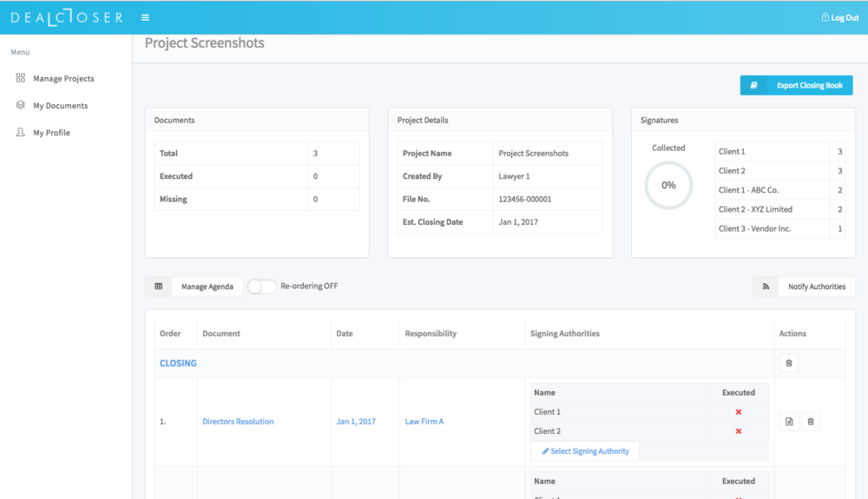The height and width of the screenshot is (499, 868).
Task: Click the lock icon beside Log Out
Action: (825, 17)
